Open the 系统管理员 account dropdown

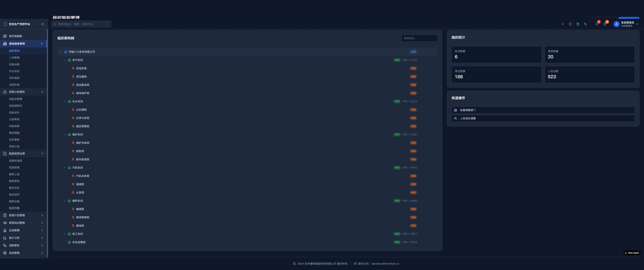(637, 24)
